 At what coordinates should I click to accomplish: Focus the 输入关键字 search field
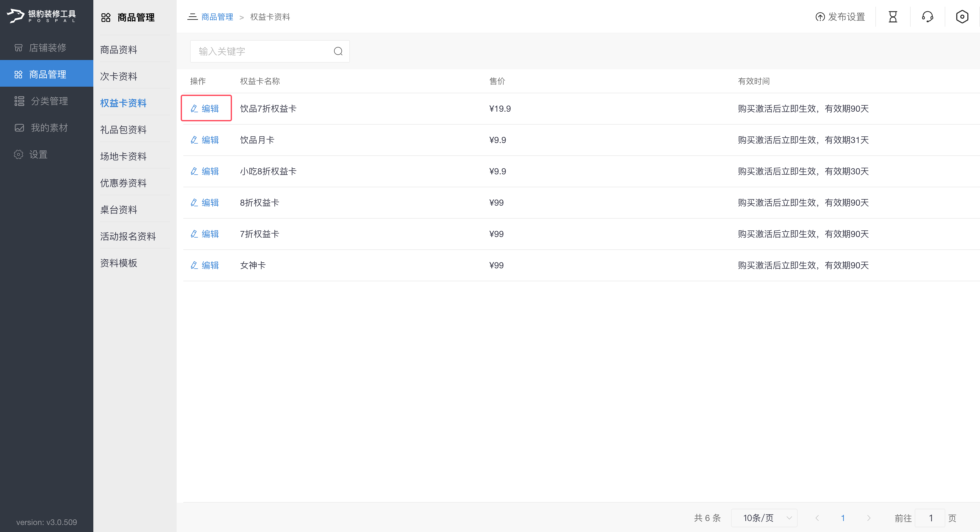tap(270, 51)
